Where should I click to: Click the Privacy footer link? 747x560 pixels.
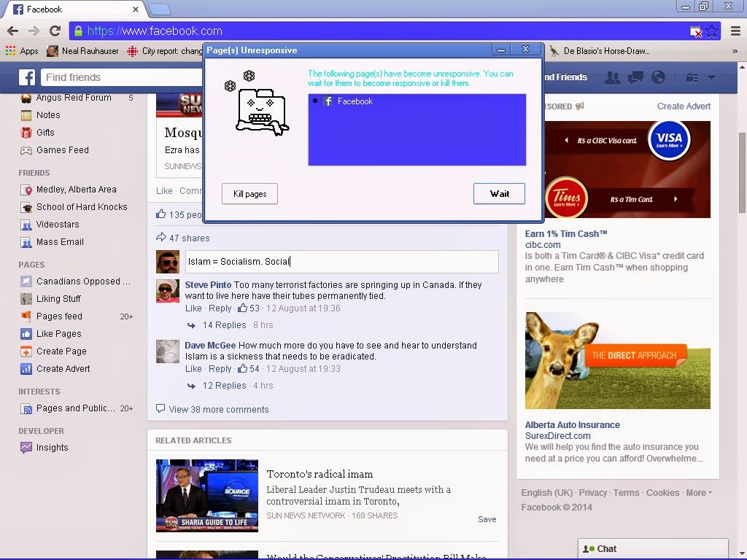click(x=592, y=493)
